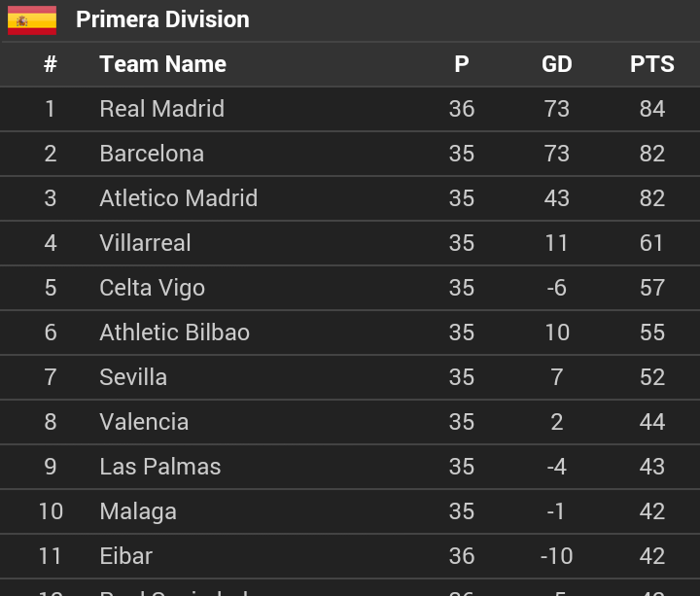This screenshot has width=700, height=596.
Task: Select the # rank column header
Action: 51,64
